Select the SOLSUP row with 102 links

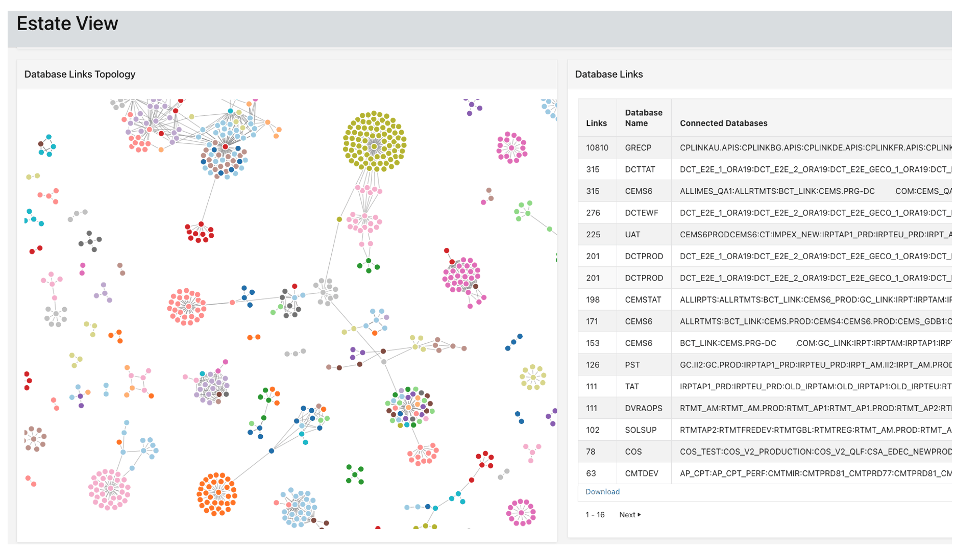click(641, 430)
